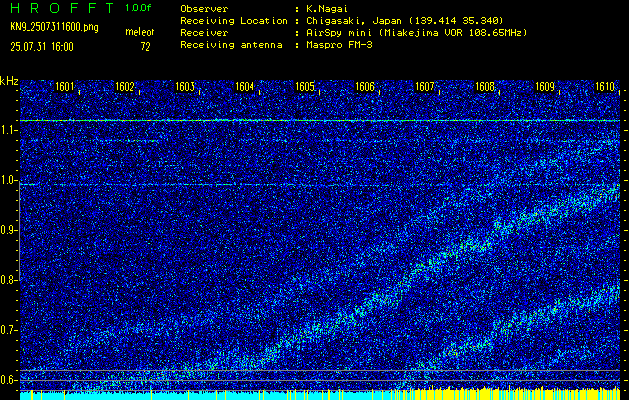The width and height of the screenshot is (629, 400).
Task: Click the Observer field label
Action: (204, 8)
